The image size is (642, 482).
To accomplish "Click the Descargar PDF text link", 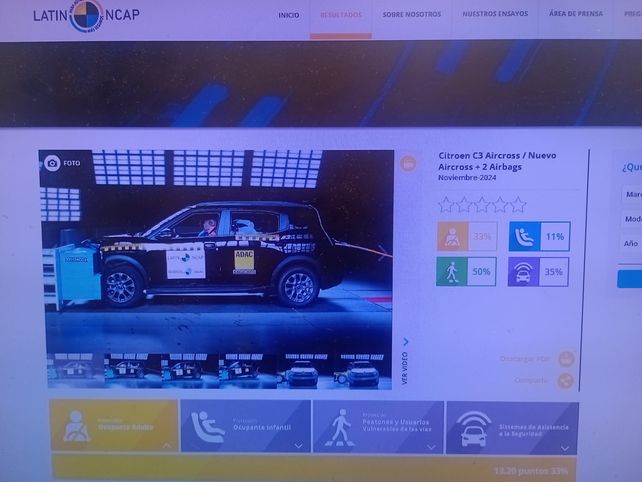I will pyautogui.click(x=524, y=359).
